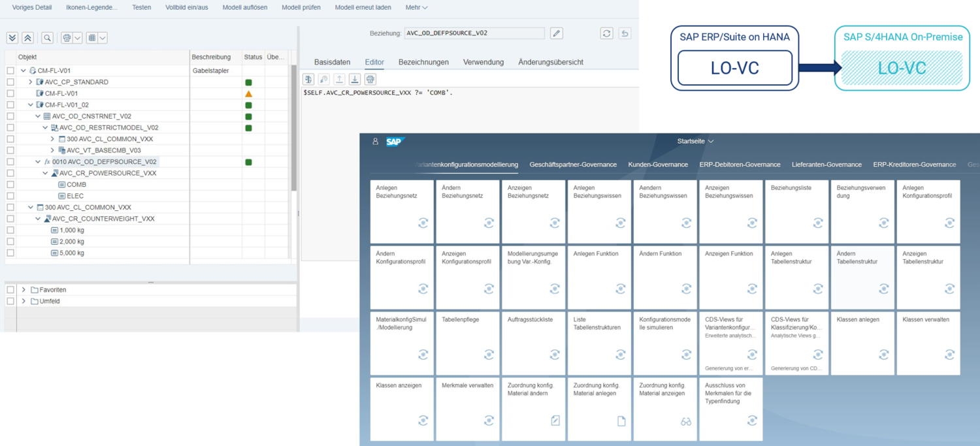Open the Änderungsübersicht tab
Viewport: 980px width, 446px height.
click(x=551, y=62)
